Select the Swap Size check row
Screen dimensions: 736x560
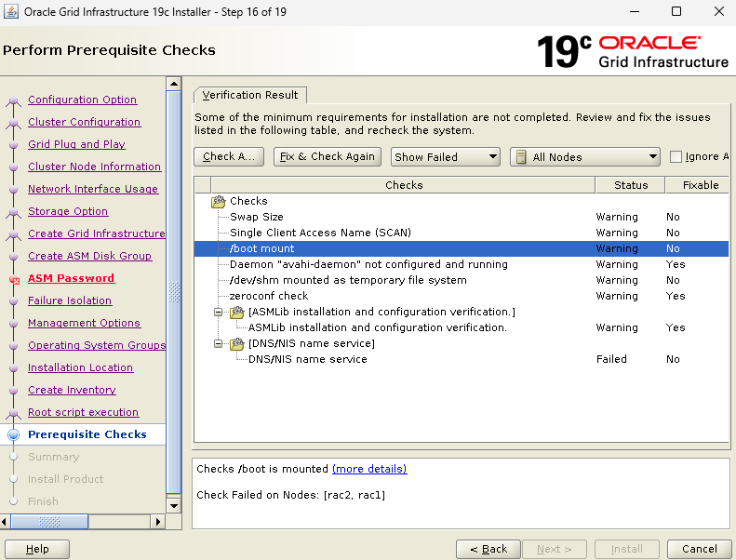pos(462,217)
